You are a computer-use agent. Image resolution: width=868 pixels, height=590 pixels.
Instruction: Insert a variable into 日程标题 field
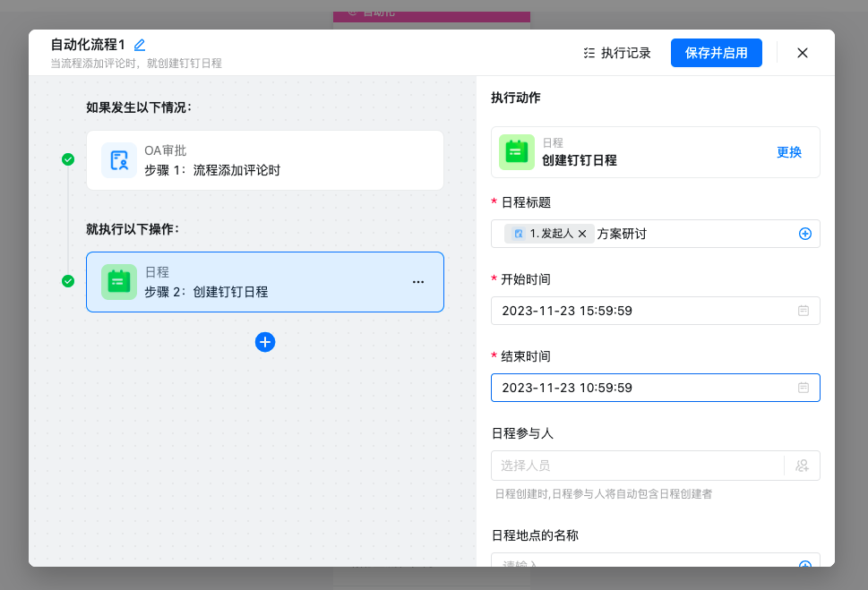(804, 234)
